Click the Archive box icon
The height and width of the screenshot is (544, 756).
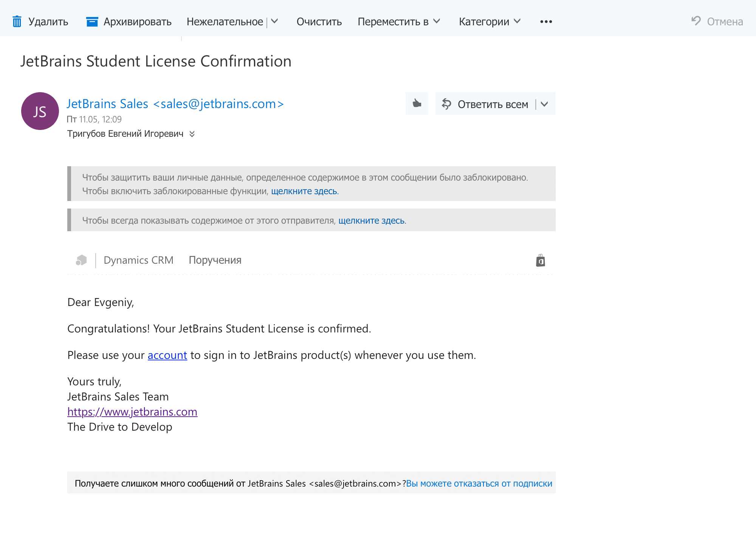coord(92,22)
